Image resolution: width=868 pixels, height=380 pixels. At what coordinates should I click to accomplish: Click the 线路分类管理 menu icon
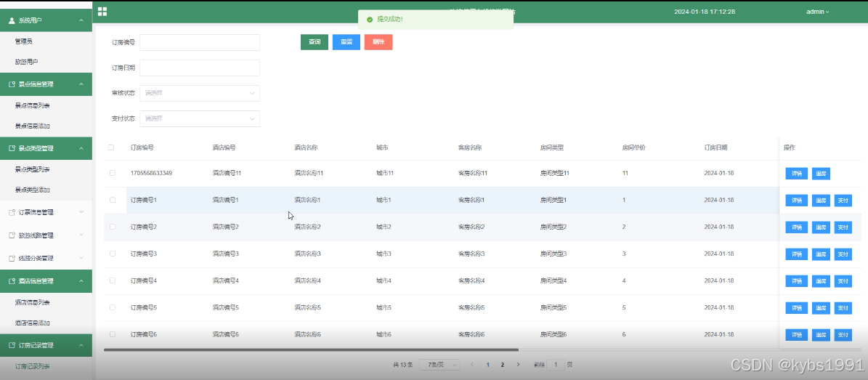(12, 258)
